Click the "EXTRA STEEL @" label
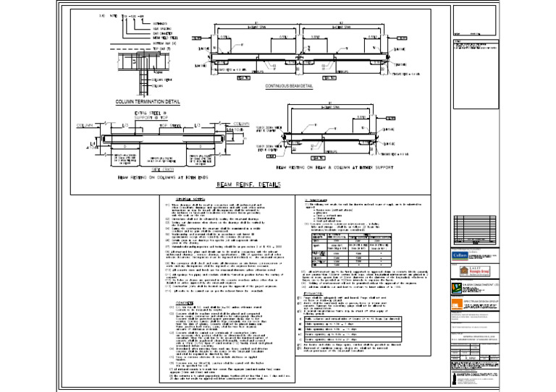 pos(151,114)
